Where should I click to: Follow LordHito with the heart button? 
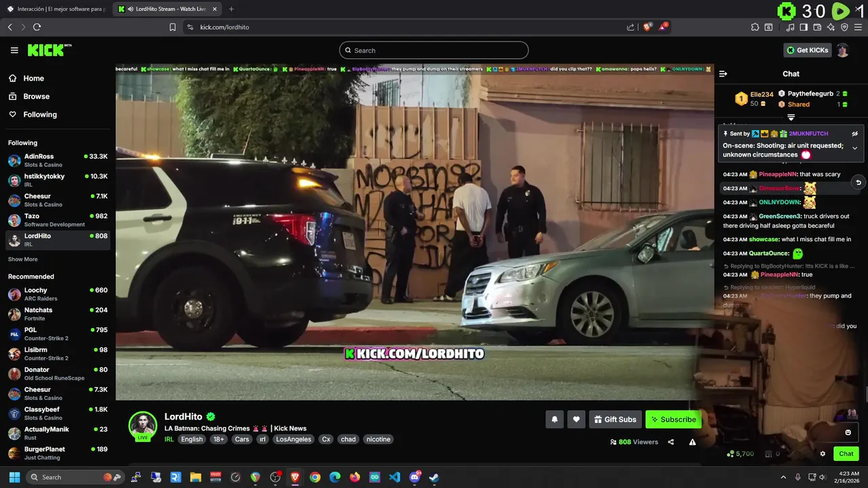(x=576, y=420)
